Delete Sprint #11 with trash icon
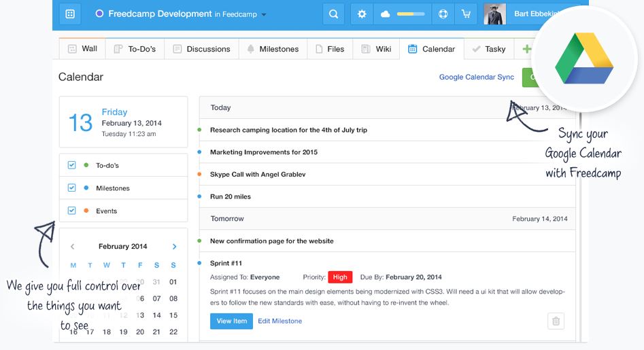644x350 pixels. 556,321
